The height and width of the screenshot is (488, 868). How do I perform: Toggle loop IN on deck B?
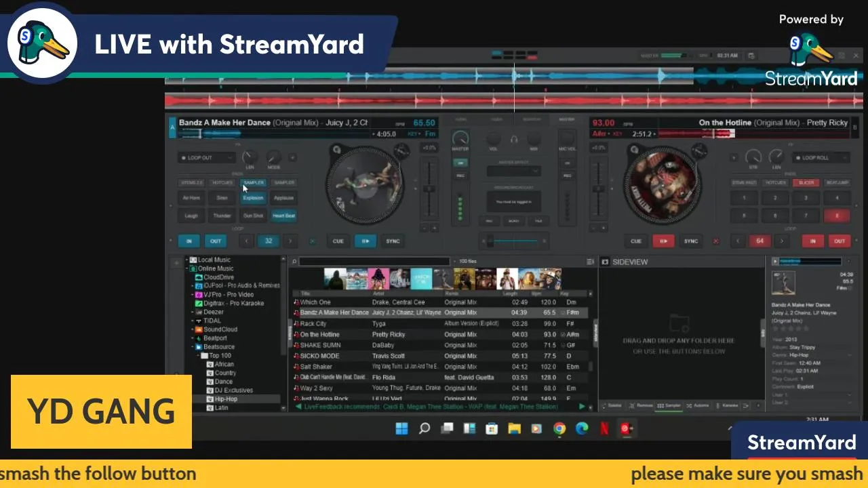[812, 241]
